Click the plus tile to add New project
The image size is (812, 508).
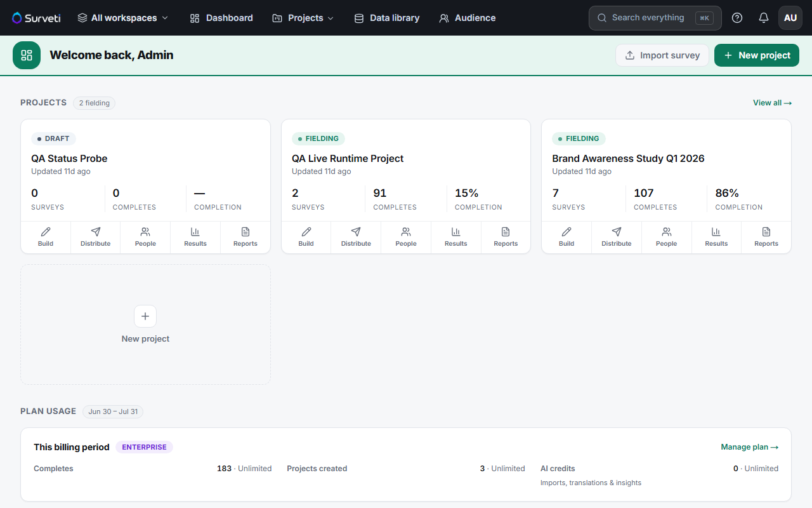pyautogui.click(x=145, y=324)
